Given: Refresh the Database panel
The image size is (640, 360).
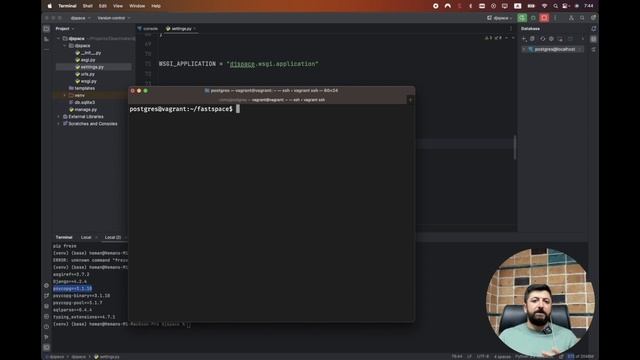Looking at the screenshot, I should point(542,39).
